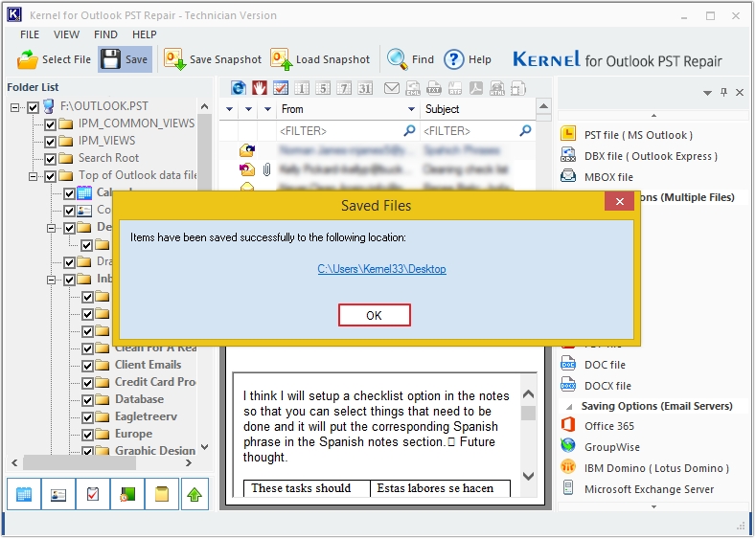Close the Saved Files dialog
Image resolution: width=756 pixels, height=539 pixels.
pos(620,201)
